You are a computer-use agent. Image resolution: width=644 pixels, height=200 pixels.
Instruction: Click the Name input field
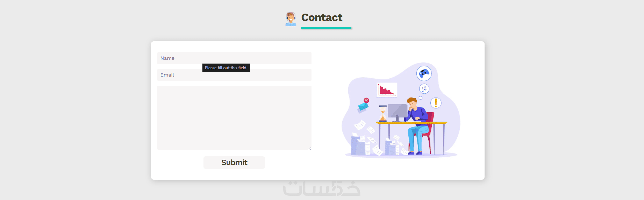pyautogui.click(x=234, y=58)
